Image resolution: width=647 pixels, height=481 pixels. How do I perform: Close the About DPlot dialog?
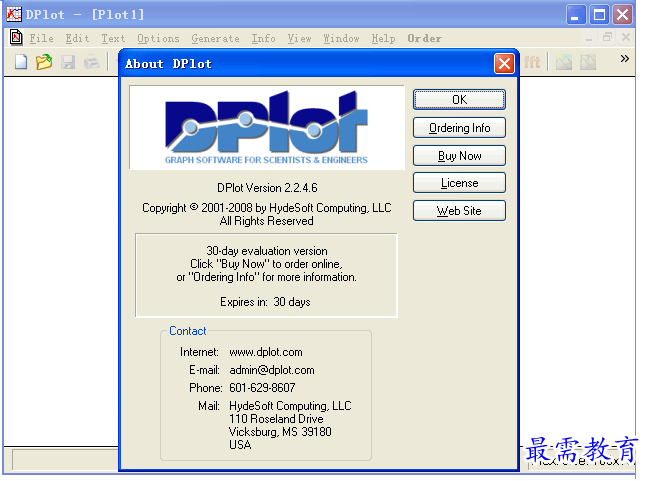tap(504, 64)
